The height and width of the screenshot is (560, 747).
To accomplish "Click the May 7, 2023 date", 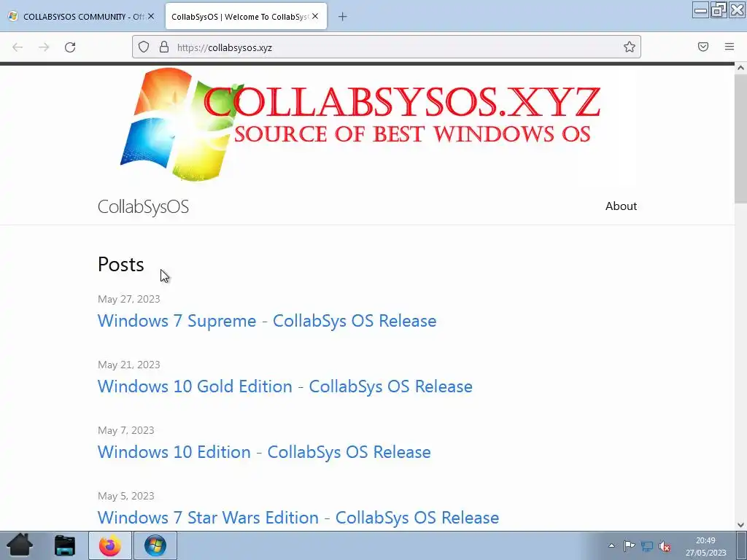I will 125,430.
